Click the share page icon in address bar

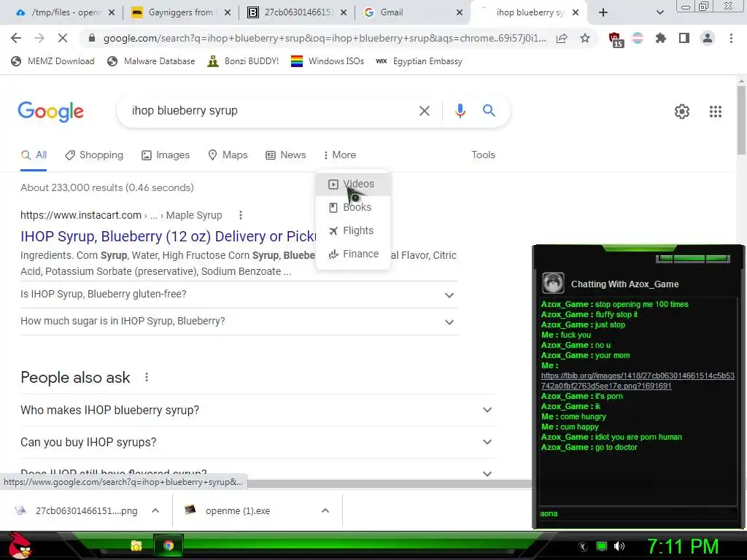(x=562, y=38)
